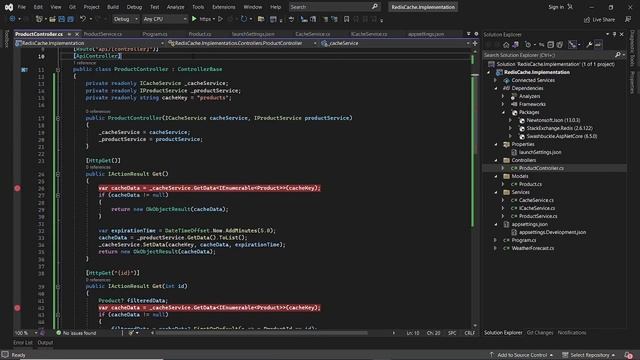Click the Bookmark icon in the toolbar

tap(347, 19)
